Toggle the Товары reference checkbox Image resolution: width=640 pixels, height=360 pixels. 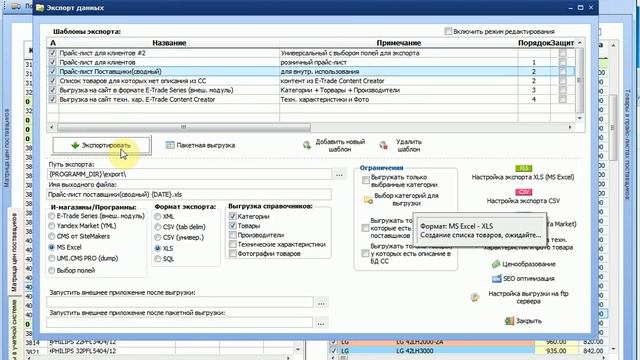click(233, 226)
